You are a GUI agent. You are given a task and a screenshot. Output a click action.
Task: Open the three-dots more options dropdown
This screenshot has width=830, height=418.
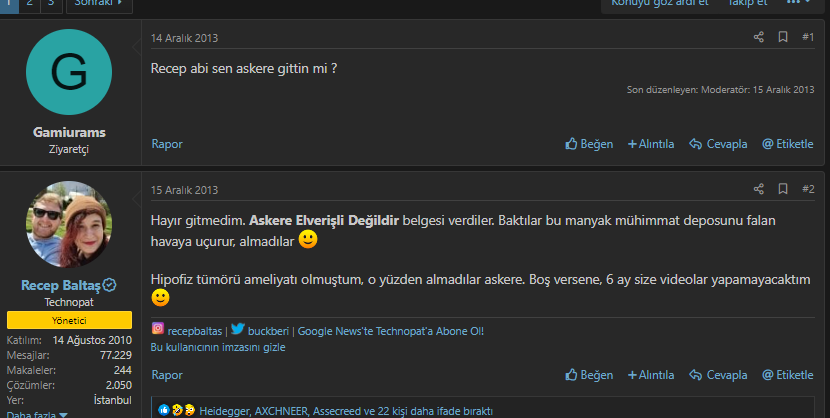(799, 3)
